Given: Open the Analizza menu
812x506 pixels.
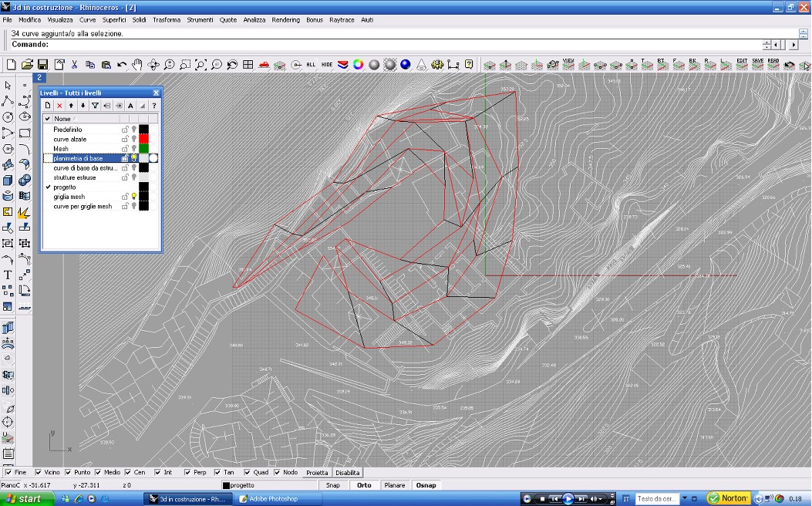Looking at the screenshot, I should [254, 20].
